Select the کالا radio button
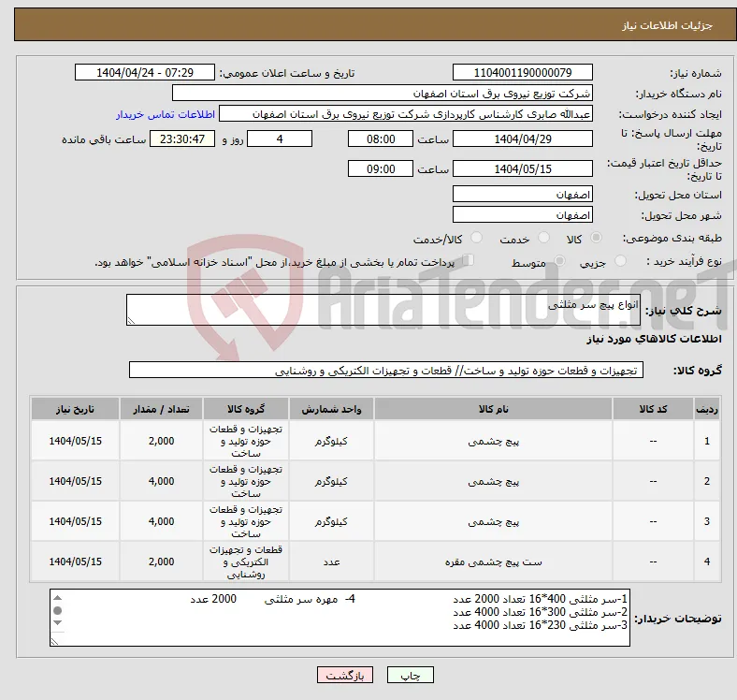Screen dimensions: 737x700 [x=596, y=238]
